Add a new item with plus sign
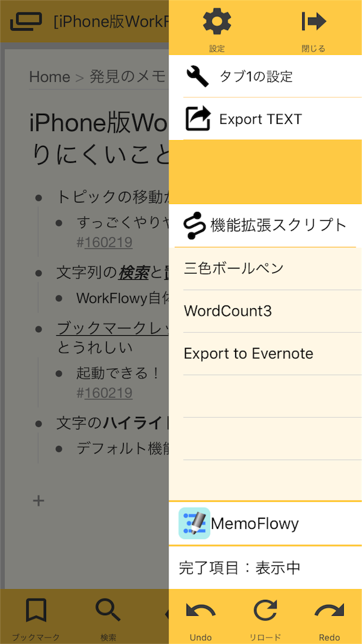The height and width of the screenshot is (644, 362). click(38, 501)
